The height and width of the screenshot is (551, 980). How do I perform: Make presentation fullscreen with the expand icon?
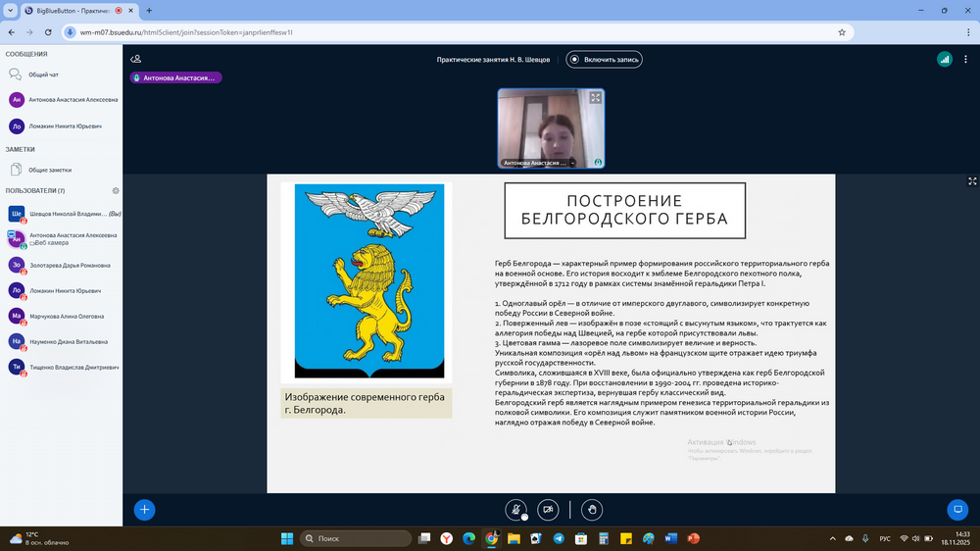tap(972, 181)
